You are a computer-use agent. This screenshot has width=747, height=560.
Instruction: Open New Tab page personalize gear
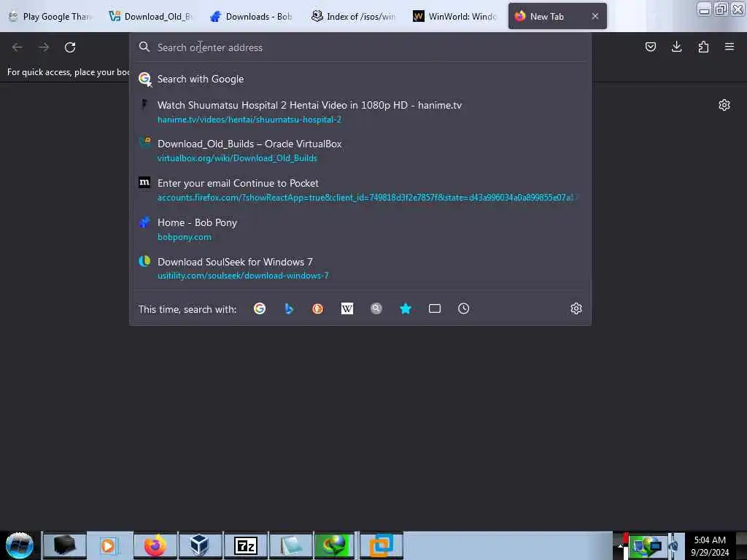click(x=724, y=105)
